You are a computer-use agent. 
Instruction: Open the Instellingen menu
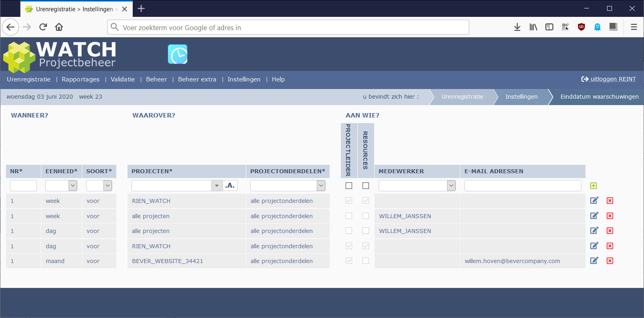click(244, 79)
